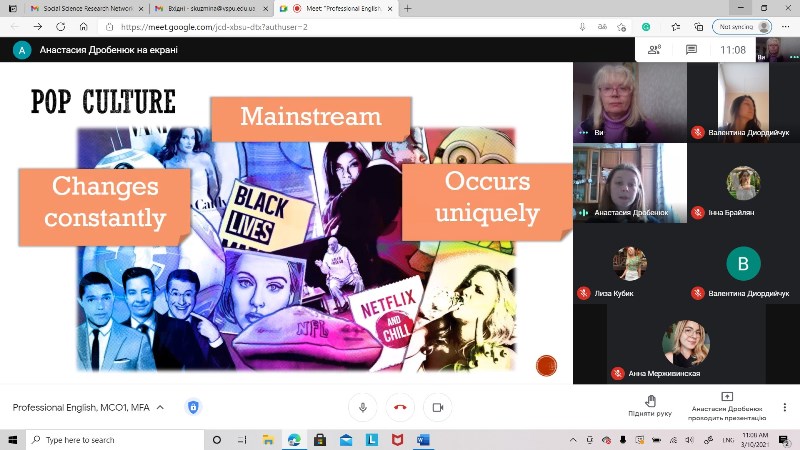Open the blue L app on taskbar
This screenshot has width=800, height=450.
pyautogui.click(x=372, y=440)
